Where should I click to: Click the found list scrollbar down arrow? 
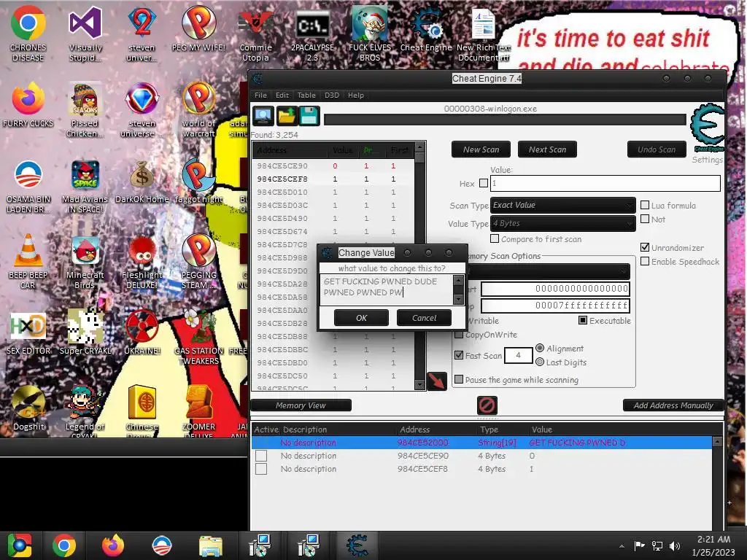click(x=419, y=384)
